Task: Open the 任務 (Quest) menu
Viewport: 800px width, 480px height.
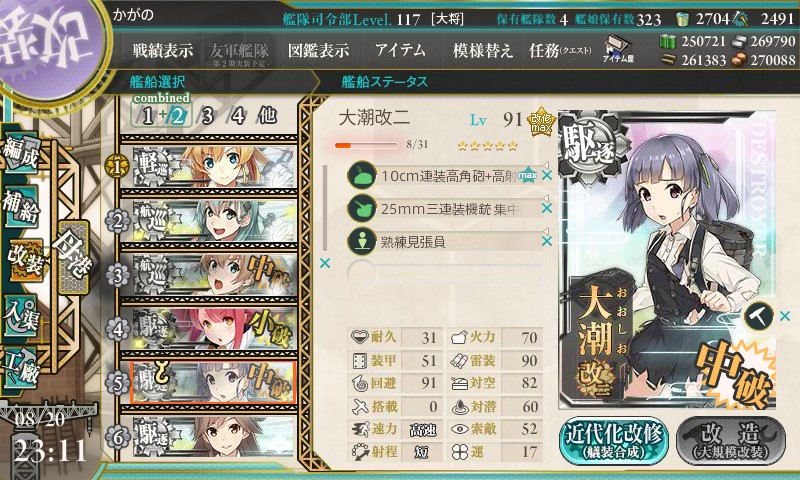Action: click(560, 50)
